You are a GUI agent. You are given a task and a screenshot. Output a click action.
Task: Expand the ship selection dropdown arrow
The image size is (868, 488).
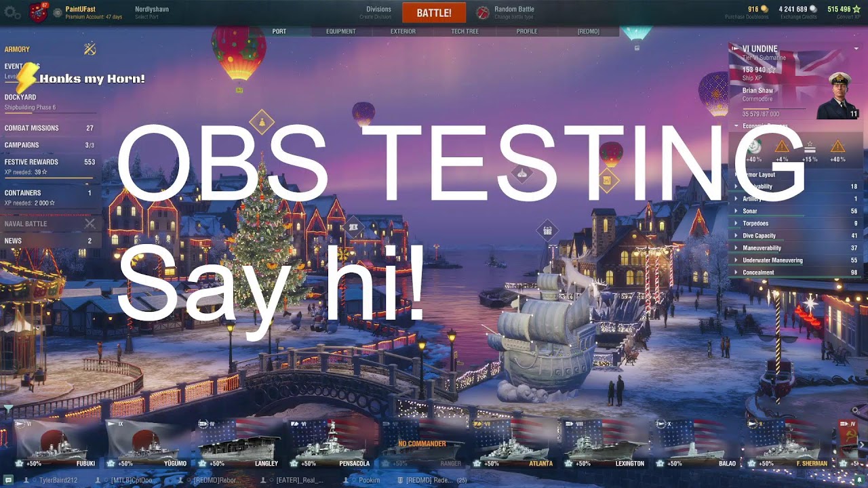coord(856,49)
